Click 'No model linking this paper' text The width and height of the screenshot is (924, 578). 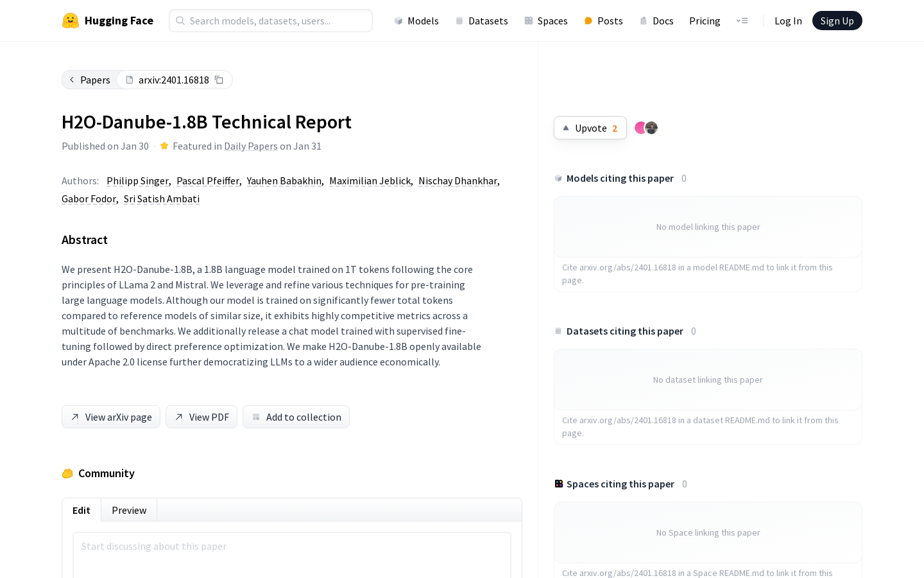(x=708, y=227)
